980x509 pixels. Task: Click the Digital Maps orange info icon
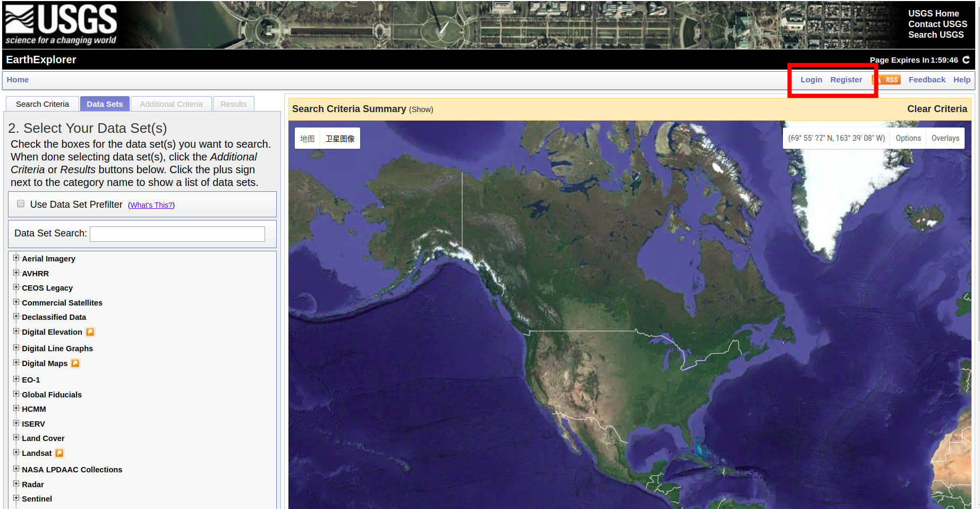(x=75, y=363)
